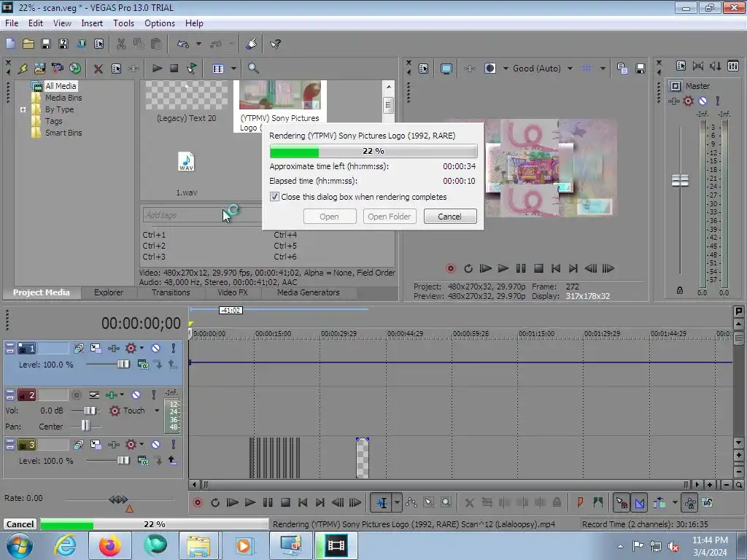The width and height of the screenshot is (747, 560).
Task: Switch to Explorer tab
Action: 109,292
